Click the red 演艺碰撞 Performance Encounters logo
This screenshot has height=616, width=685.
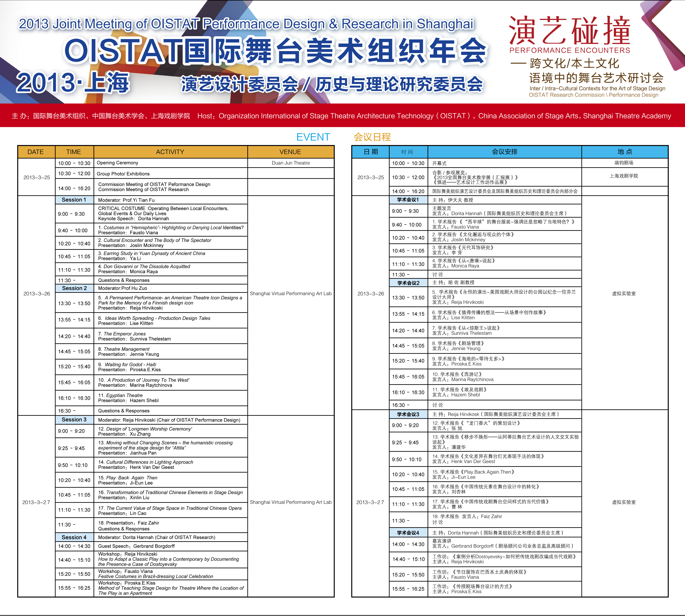point(569,34)
